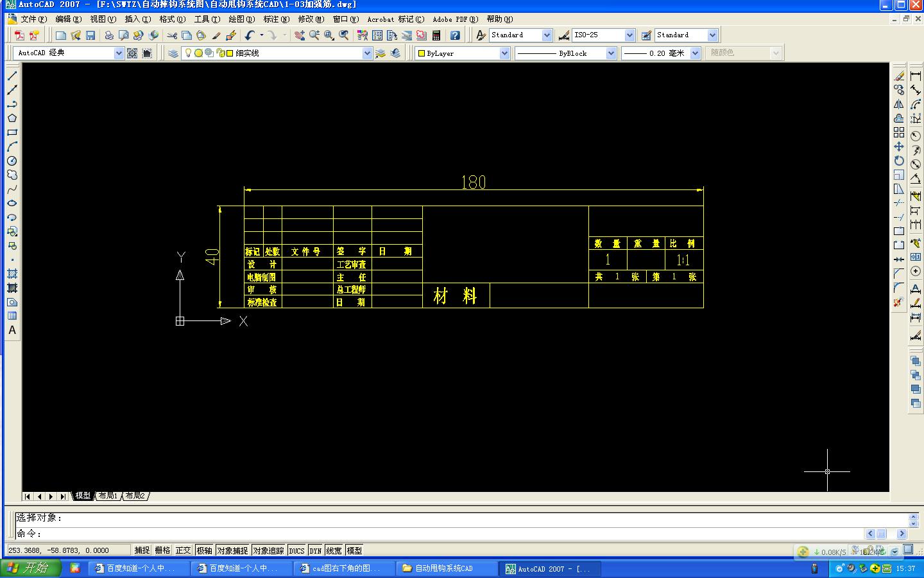Open the 绘图(D) menu
Viewport: 924px width, 578px height.
[242, 19]
